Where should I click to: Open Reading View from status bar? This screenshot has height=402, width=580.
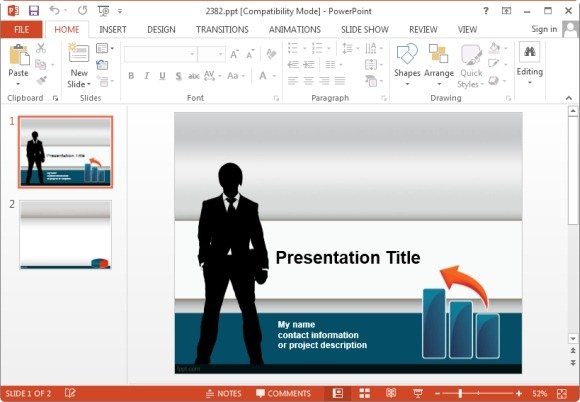(391, 393)
